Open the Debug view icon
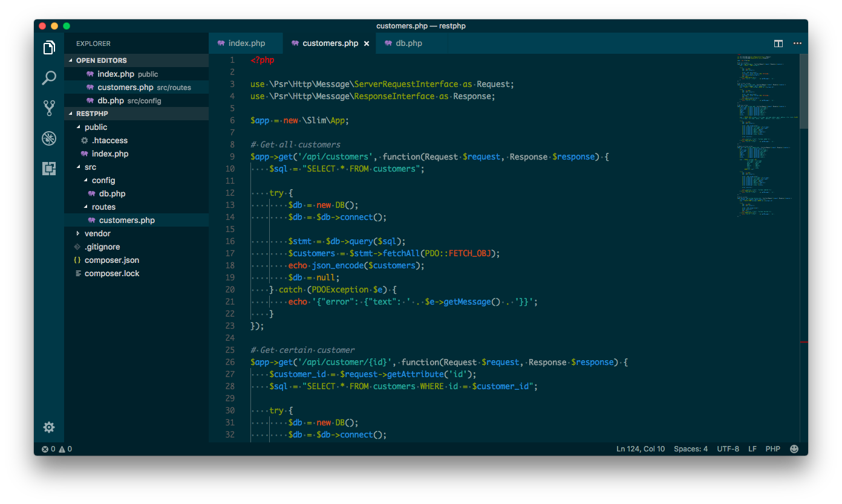 point(49,138)
